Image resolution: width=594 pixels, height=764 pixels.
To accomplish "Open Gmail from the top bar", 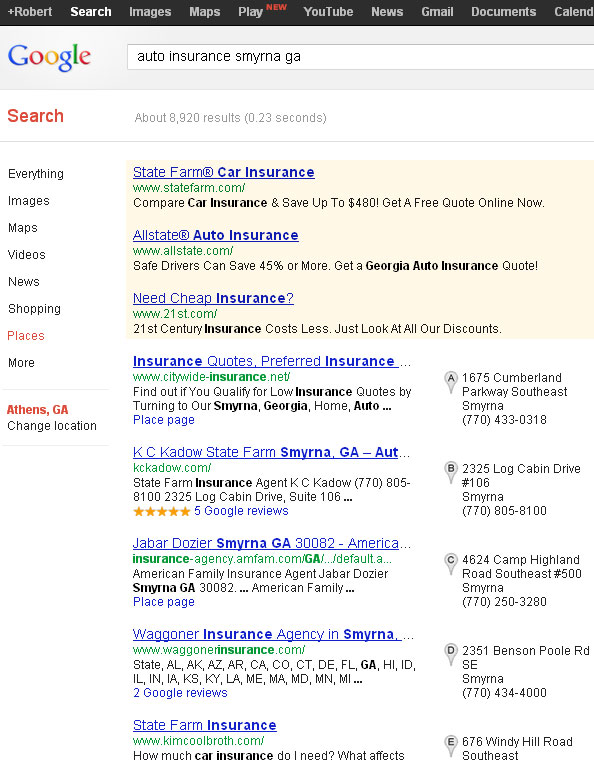I will tap(437, 12).
